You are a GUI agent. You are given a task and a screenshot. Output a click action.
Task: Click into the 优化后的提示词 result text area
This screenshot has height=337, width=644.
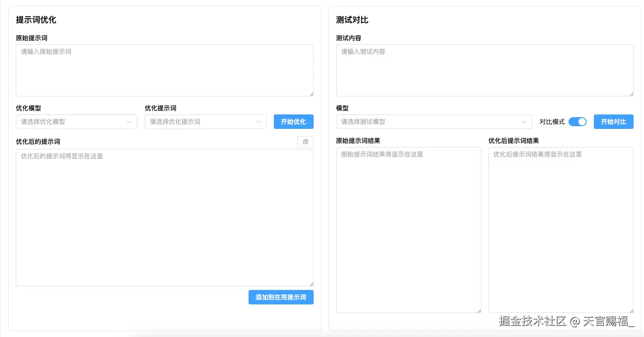tap(165, 218)
